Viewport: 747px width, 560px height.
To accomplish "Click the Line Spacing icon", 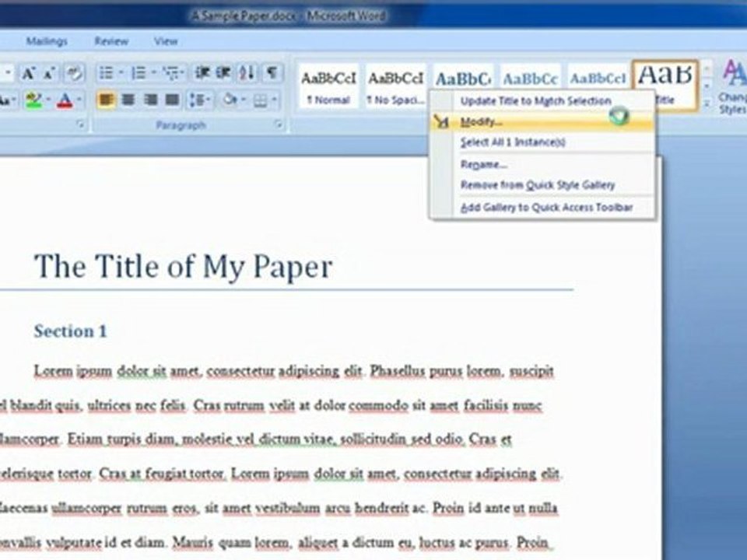I will (197, 100).
